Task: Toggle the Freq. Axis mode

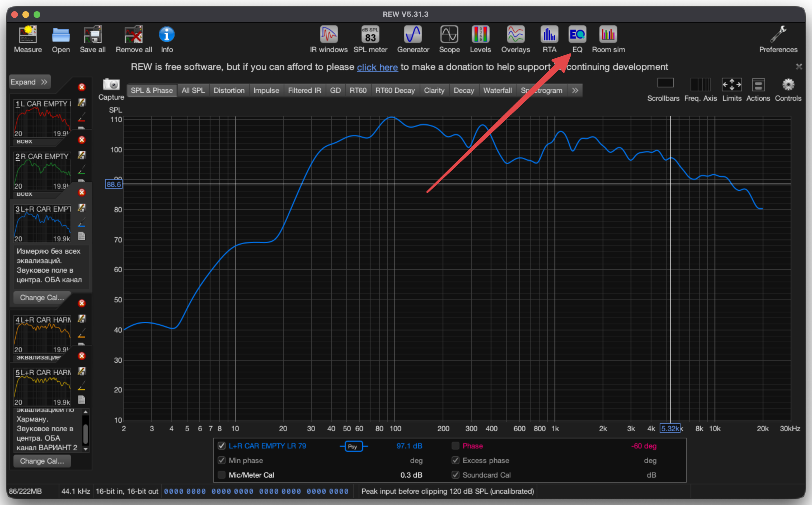Action: click(x=700, y=90)
